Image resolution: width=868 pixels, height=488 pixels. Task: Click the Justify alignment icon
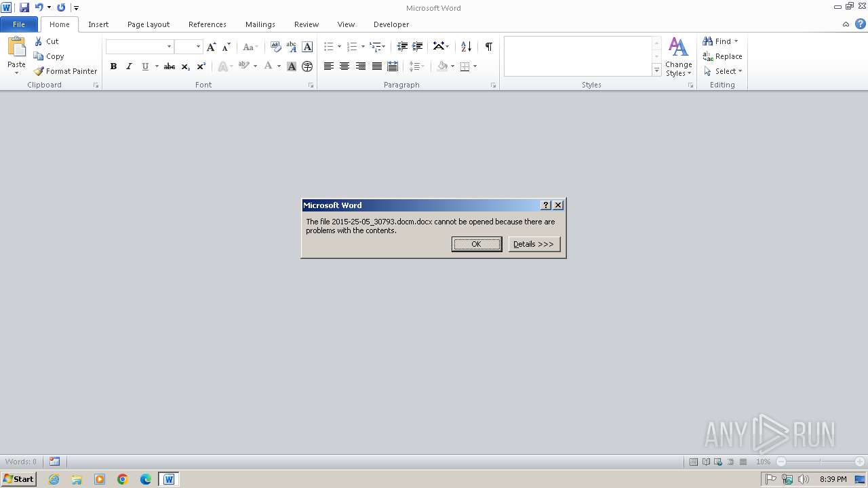pos(376,66)
